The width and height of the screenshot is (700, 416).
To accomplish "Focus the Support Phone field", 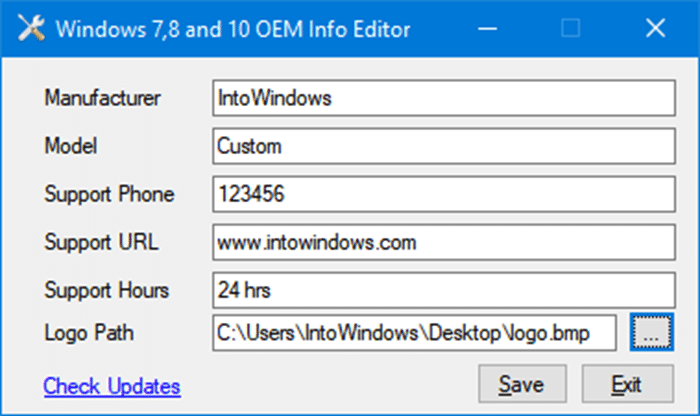I will 445,194.
